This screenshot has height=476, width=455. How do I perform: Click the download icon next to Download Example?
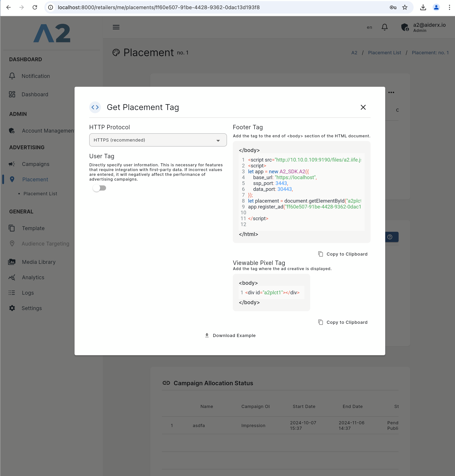(x=207, y=336)
